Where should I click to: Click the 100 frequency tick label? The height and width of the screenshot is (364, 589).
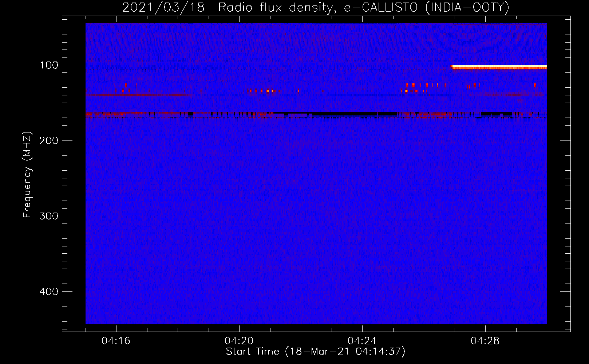click(49, 65)
